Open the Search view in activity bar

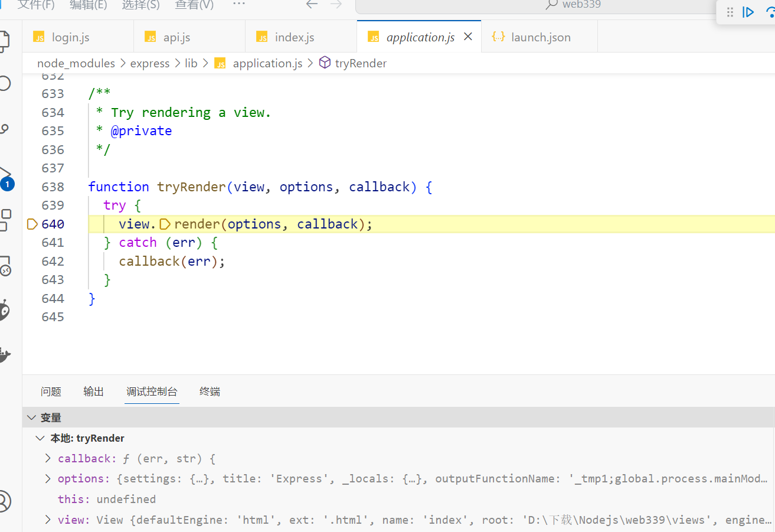click(5, 83)
